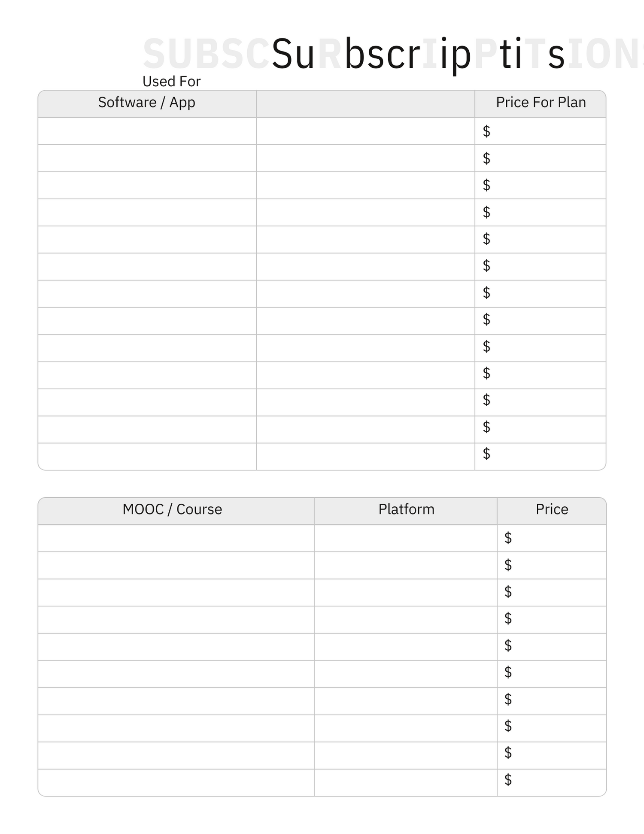Image resolution: width=644 pixels, height=834 pixels.
Task: Click the empty header cell above the Used For column
Action: pyautogui.click(x=365, y=103)
